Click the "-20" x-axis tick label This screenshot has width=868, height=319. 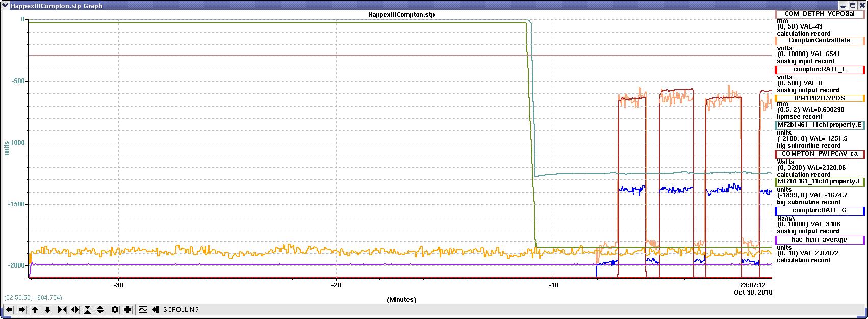point(336,285)
